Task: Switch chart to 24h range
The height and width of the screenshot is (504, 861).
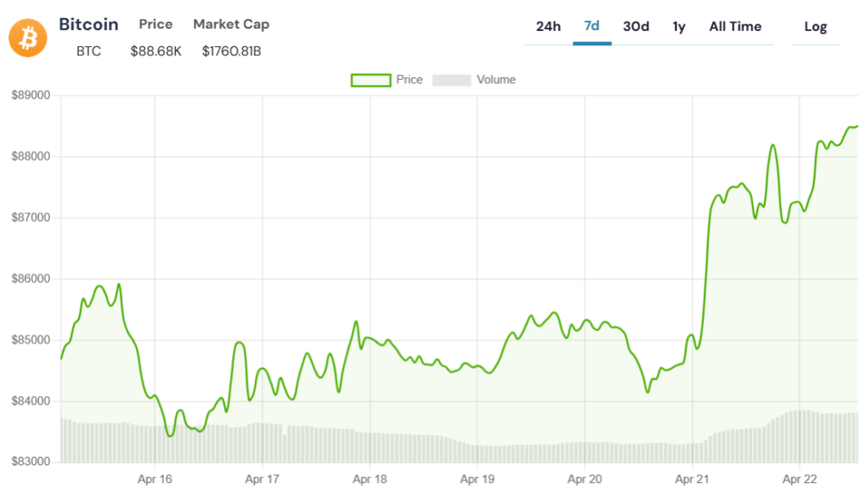Action: [x=548, y=26]
